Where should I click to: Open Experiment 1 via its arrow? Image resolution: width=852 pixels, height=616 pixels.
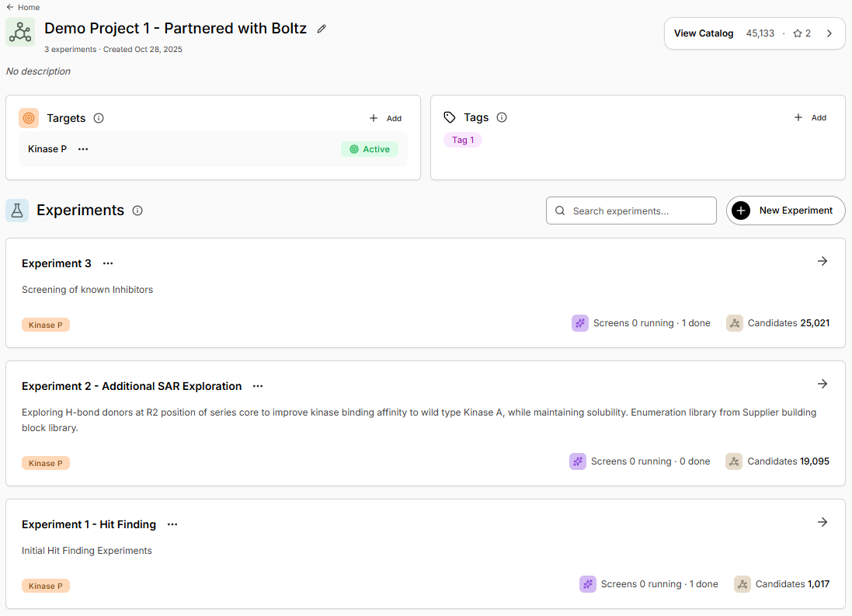click(x=822, y=522)
